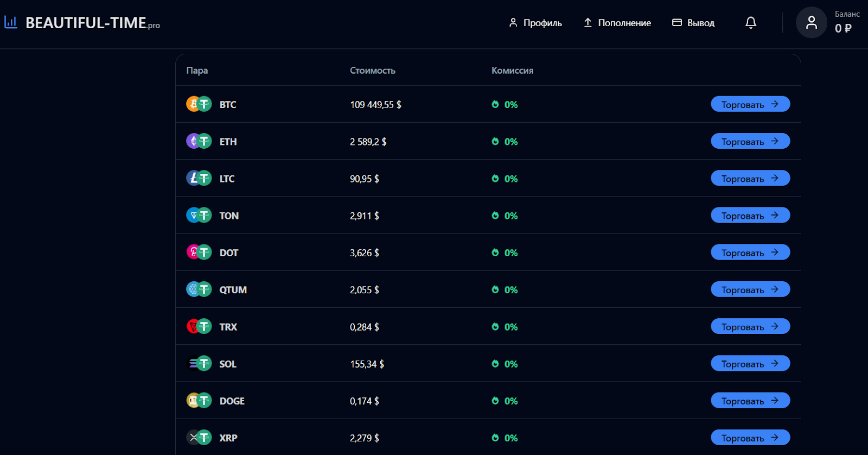Click the fire commission icon in LTC row
868x455 pixels.
click(495, 178)
